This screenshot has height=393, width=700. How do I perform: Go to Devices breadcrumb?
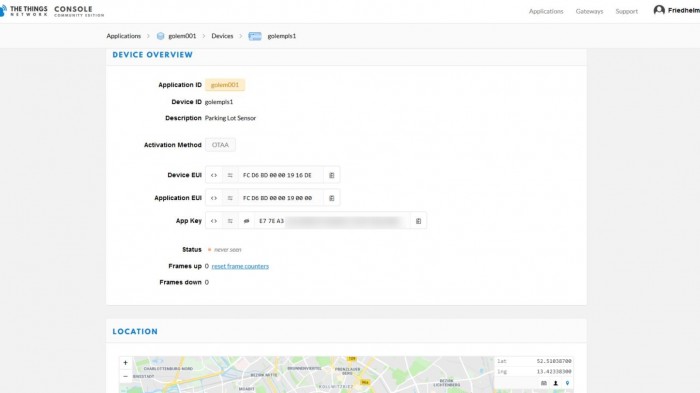(222, 36)
